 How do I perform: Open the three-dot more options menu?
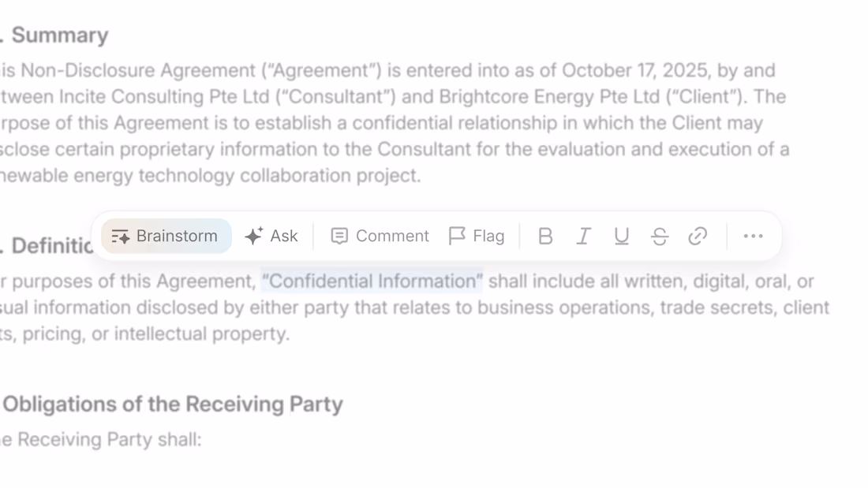pos(752,237)
